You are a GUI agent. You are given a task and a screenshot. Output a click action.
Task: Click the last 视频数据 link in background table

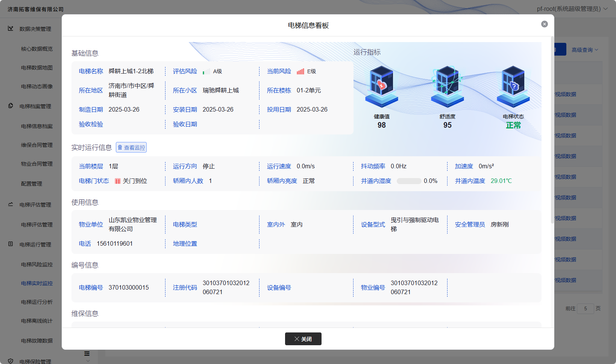(565, 280)
